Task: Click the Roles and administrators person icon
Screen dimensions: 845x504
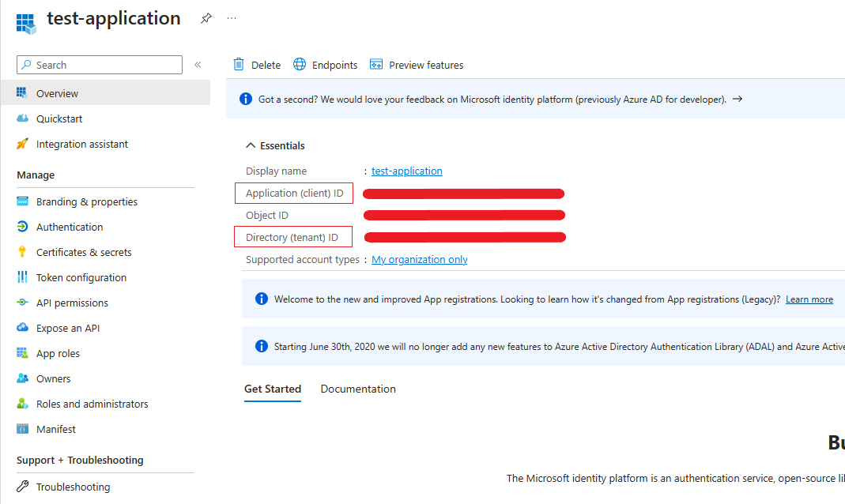Action: (x=22, y=404)
